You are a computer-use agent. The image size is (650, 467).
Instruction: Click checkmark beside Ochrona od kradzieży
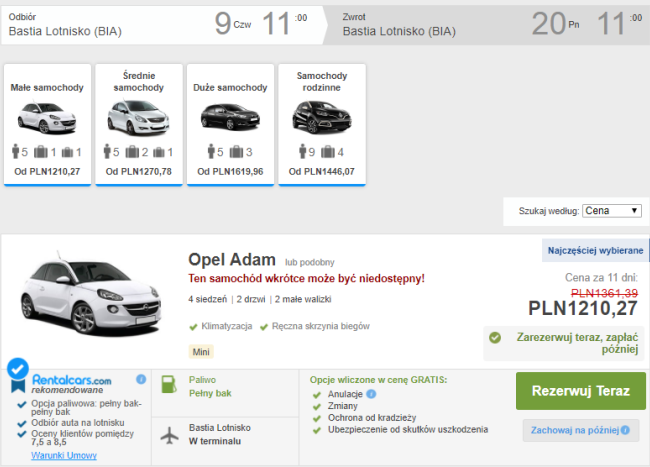(317, 419)
